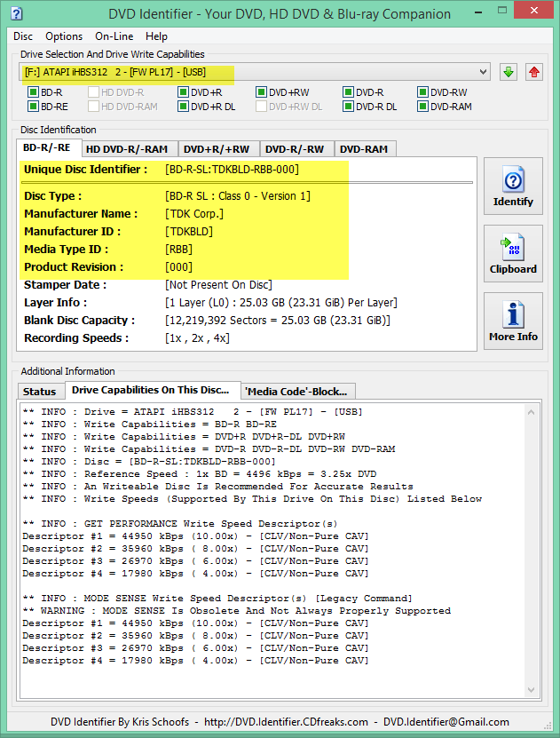Switch to the DVD-RAM disc tab
The height and width of the screenshot is (738, 560).
[364, 149]
